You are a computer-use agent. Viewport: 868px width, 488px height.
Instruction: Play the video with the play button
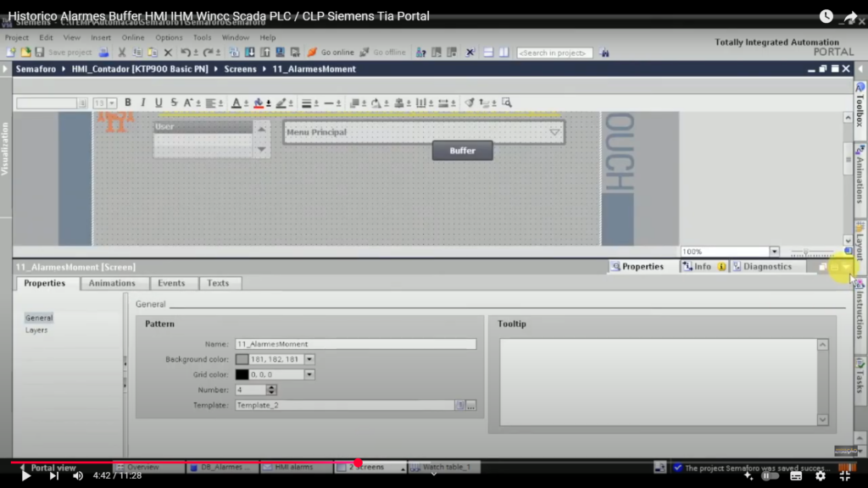(x=25, y=476)
